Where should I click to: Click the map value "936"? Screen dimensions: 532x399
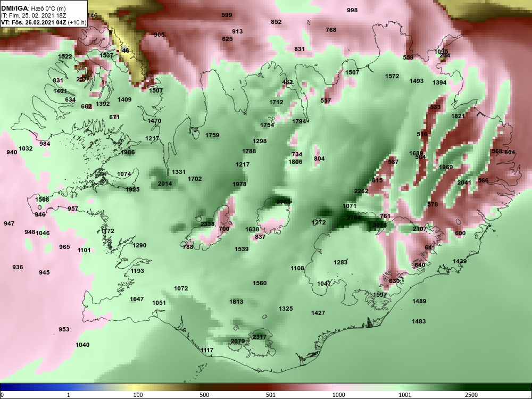18,267
